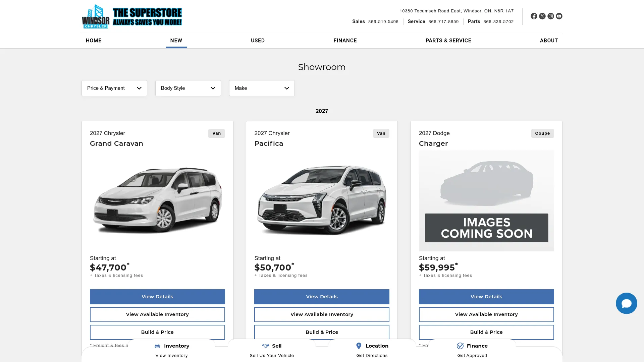The height and width of the screenshot is (362, 644).
Task: Expand the Price & Payment dropdown
Action: coord(114,88)
